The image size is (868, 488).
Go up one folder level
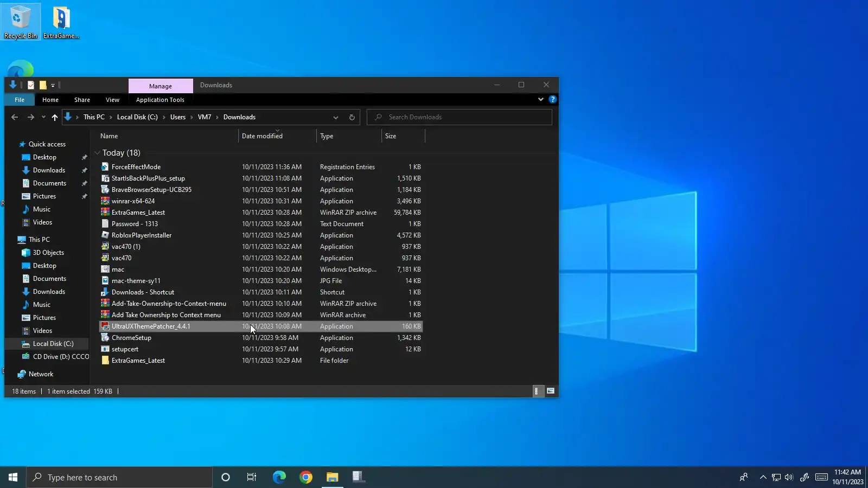point(54,117)
